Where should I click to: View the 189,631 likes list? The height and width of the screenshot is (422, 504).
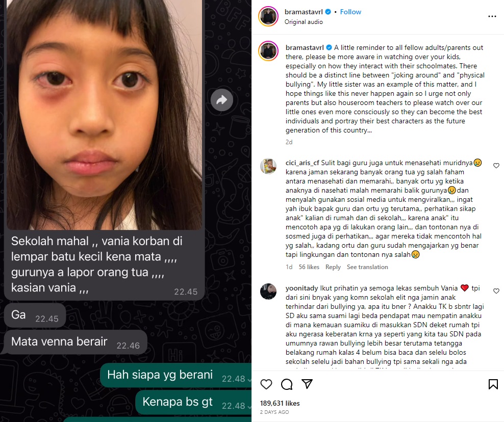pos(280,403)
